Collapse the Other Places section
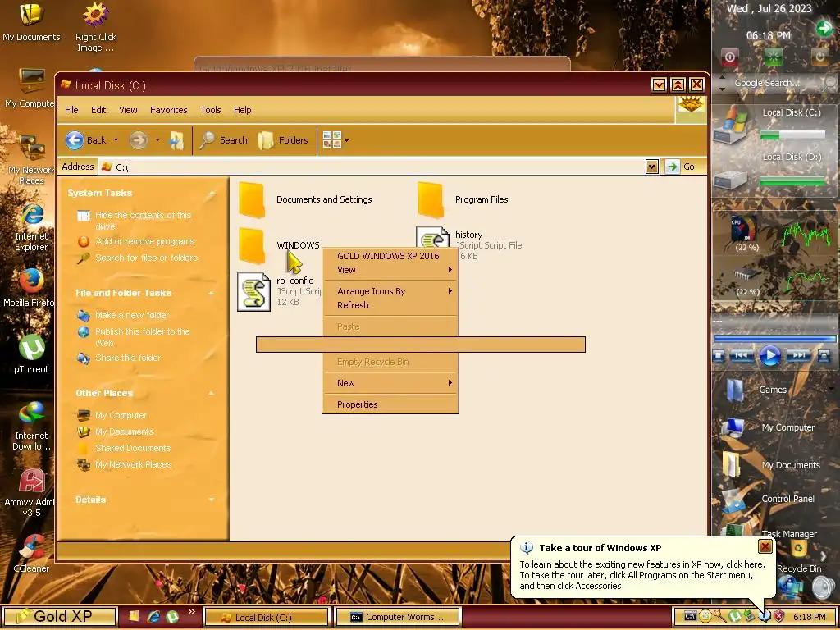840x630 pixels. pyautogui.click(x=212, y=393)
